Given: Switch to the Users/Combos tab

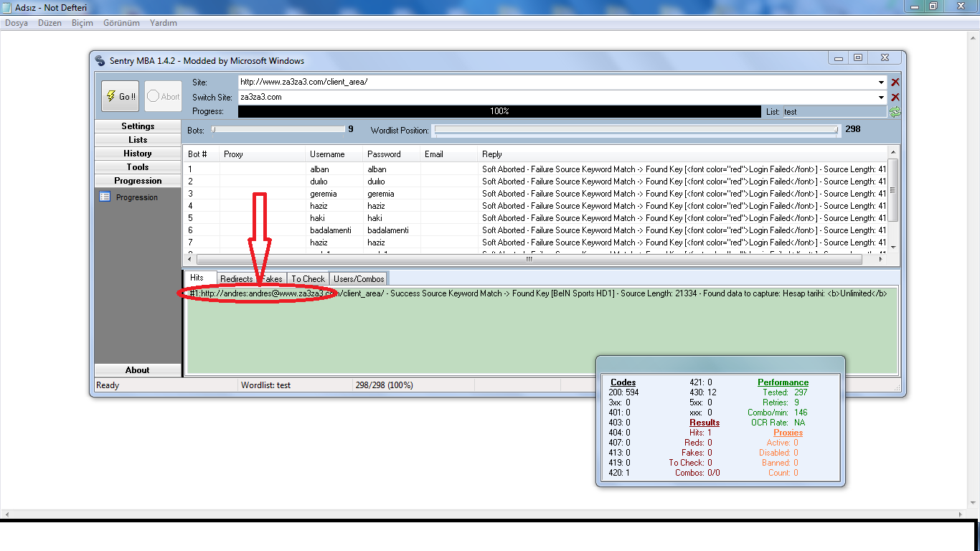Looking at the screenshot, I should click(x=359, y=279).
